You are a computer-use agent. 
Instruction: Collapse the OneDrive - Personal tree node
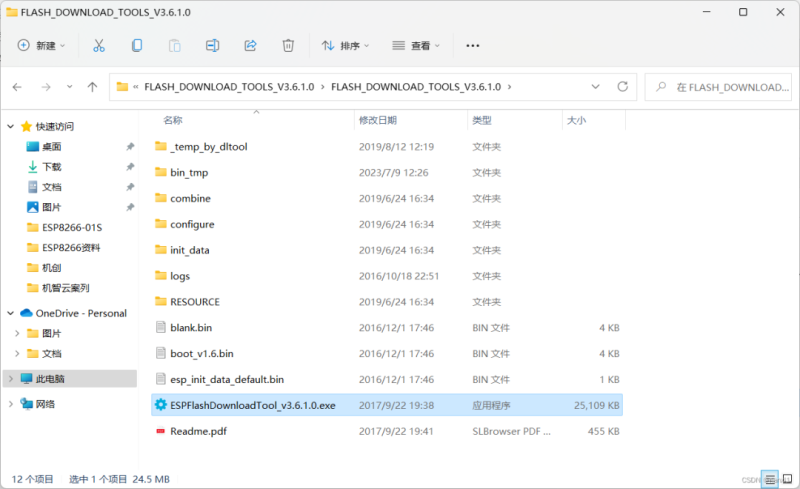11,313
